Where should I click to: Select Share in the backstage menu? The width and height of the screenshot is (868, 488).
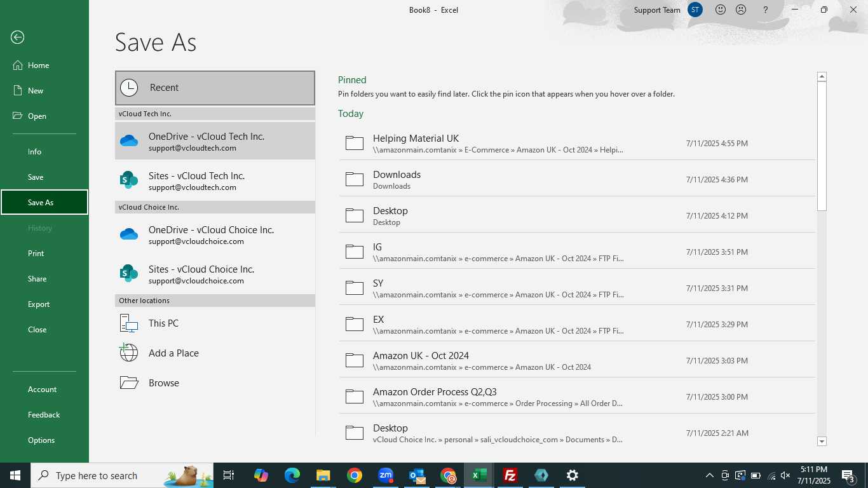44,279
